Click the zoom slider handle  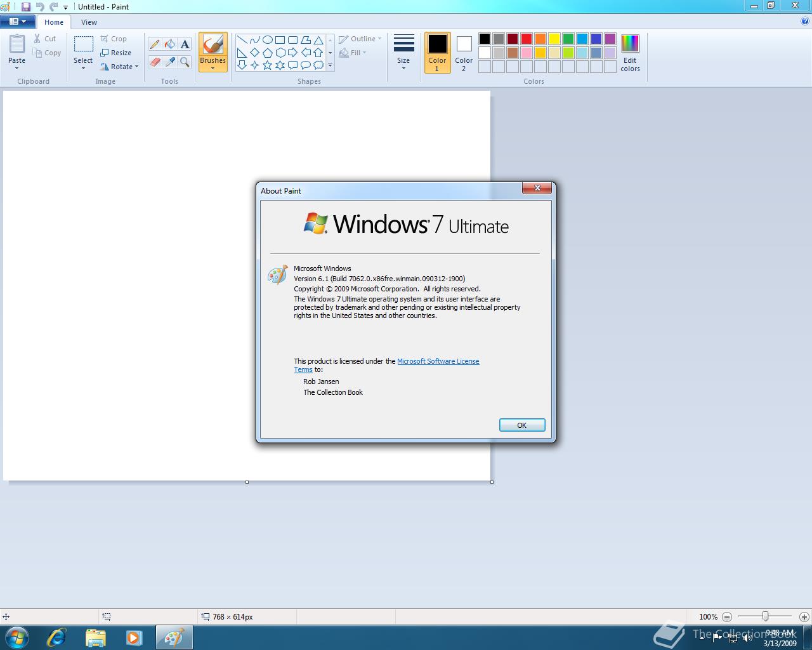(x=766, y=616)
